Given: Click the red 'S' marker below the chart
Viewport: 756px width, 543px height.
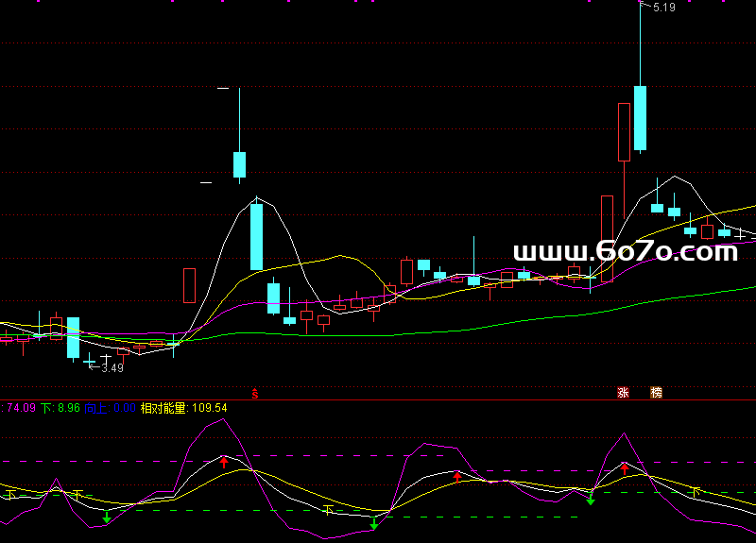Looking at the screenshot, I should click(x=254, y=392).
